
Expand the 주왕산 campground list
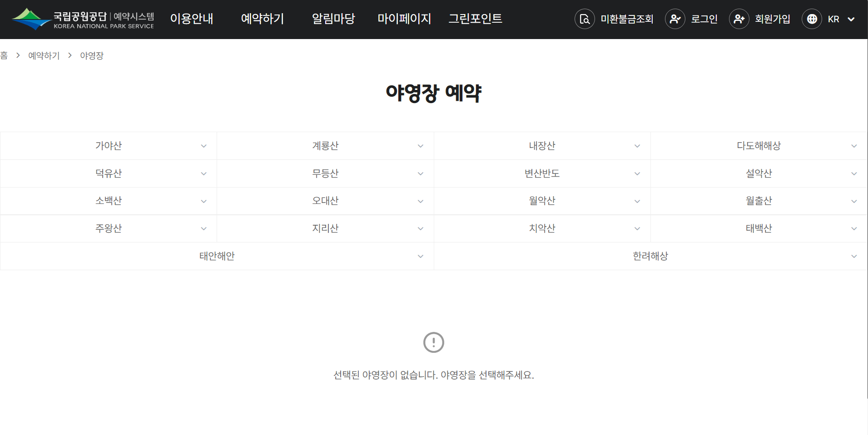[109, 228]
